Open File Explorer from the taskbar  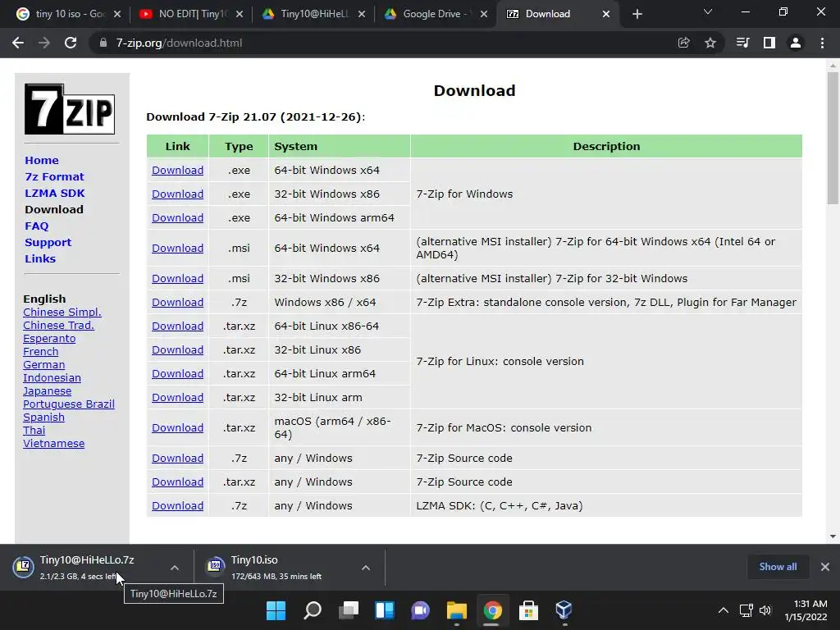point(456,610)
